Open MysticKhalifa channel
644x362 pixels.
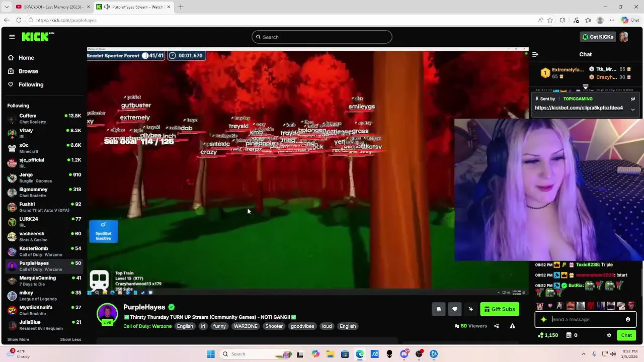[x=44, y=310]
